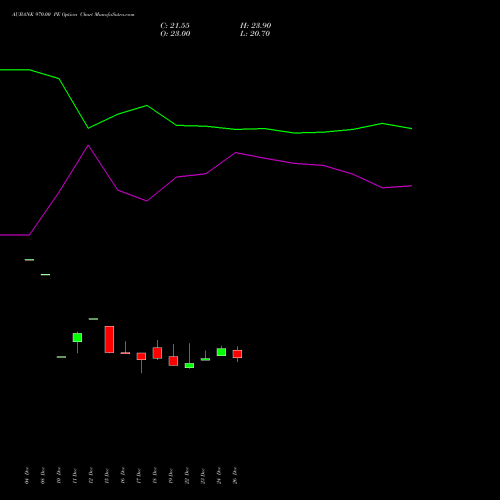Click the red candle above 17 Dec
This screenshot has height=500, width=500.
coord(141,356)
